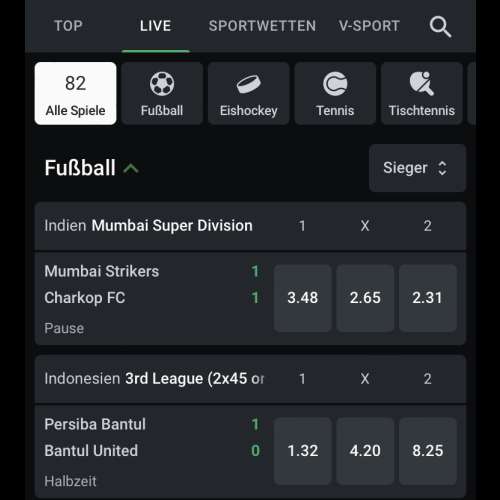500x500 pixels.
Task: Open the Indien Mumbai Super Division league
Action: [148, 226]
